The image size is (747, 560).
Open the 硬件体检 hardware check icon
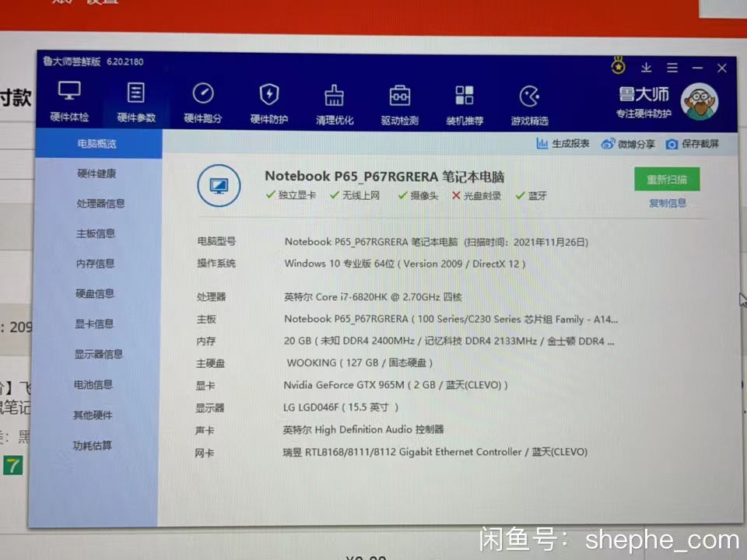(69, 93)
